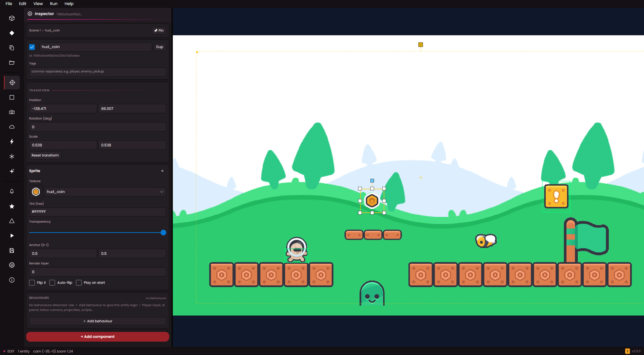Image resolution: width=644 pixels, height=355 pixels.
Task: Click the cam zoom 1.24 status text
Action: point(53,351)
